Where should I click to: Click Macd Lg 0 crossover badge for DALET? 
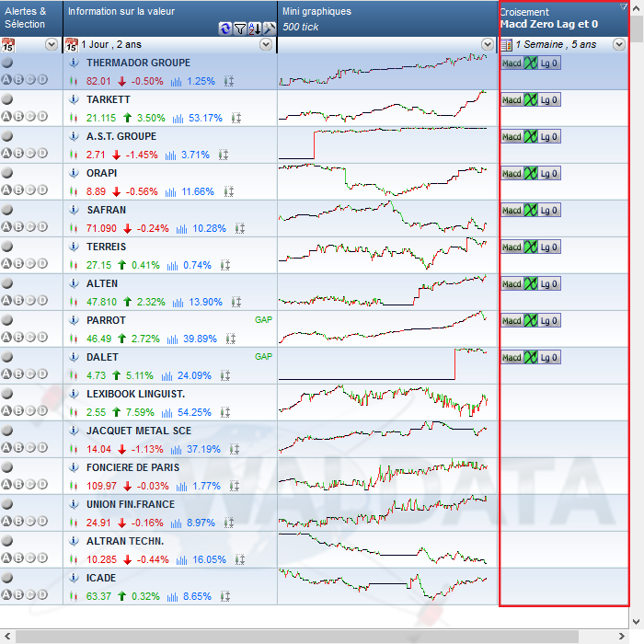pyautogui.click(x=531, y=357)
